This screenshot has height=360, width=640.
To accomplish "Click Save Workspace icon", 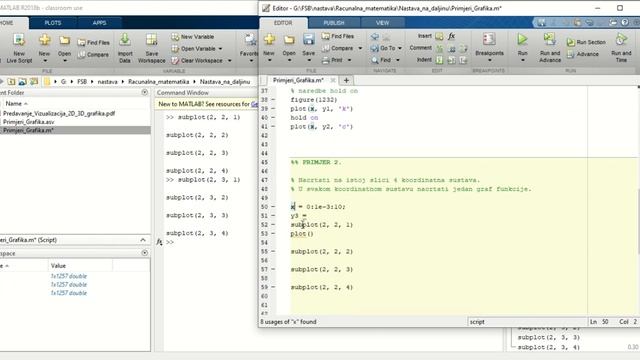I will tap(151, 40).
